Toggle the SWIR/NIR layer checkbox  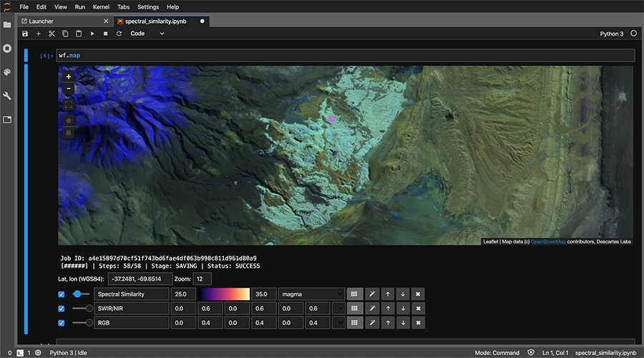pyautogui.click(x=62, y=309)
